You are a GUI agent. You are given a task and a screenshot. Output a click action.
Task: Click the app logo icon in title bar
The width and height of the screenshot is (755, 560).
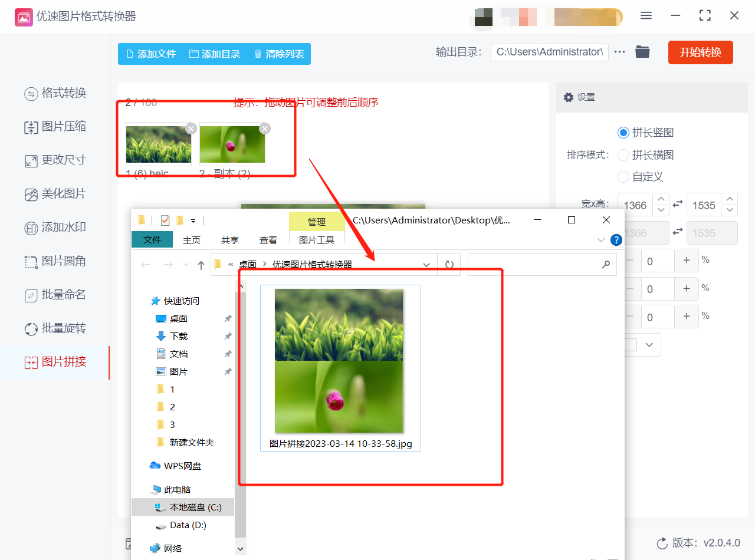(24, 17)
